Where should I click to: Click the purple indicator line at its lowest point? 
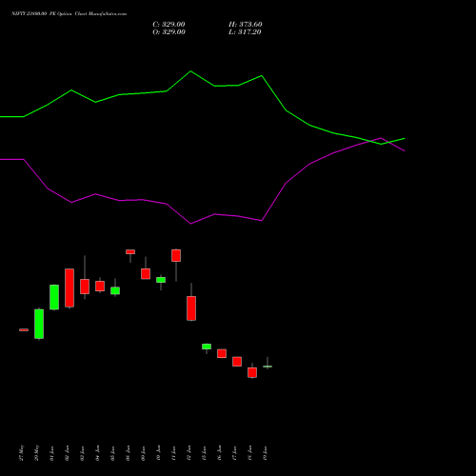tap(190, 224)
